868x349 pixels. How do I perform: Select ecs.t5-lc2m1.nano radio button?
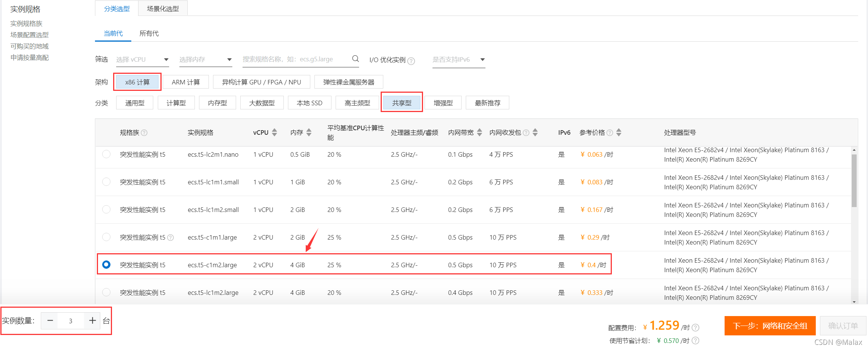[x=106, y=154]
